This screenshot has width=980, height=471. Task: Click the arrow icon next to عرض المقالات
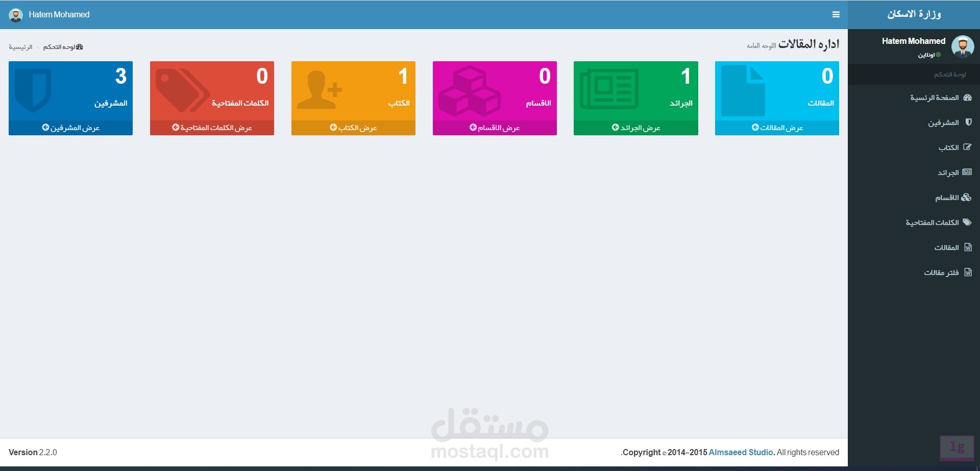point(755,127)
